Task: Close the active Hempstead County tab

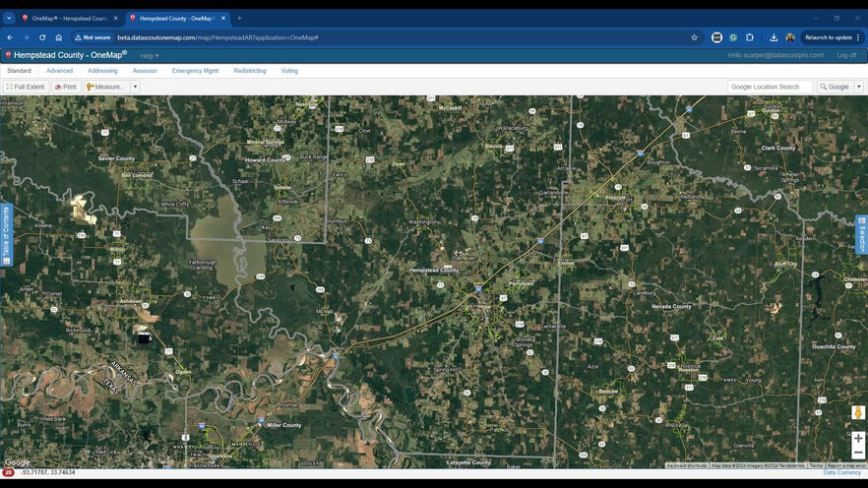Action: coord(223,19)
